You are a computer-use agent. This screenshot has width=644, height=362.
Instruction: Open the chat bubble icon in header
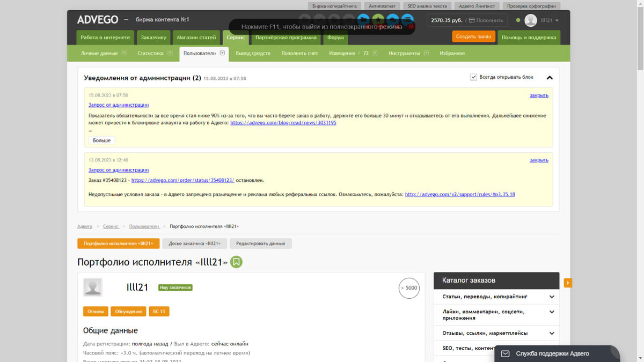(x=393, y=20)
